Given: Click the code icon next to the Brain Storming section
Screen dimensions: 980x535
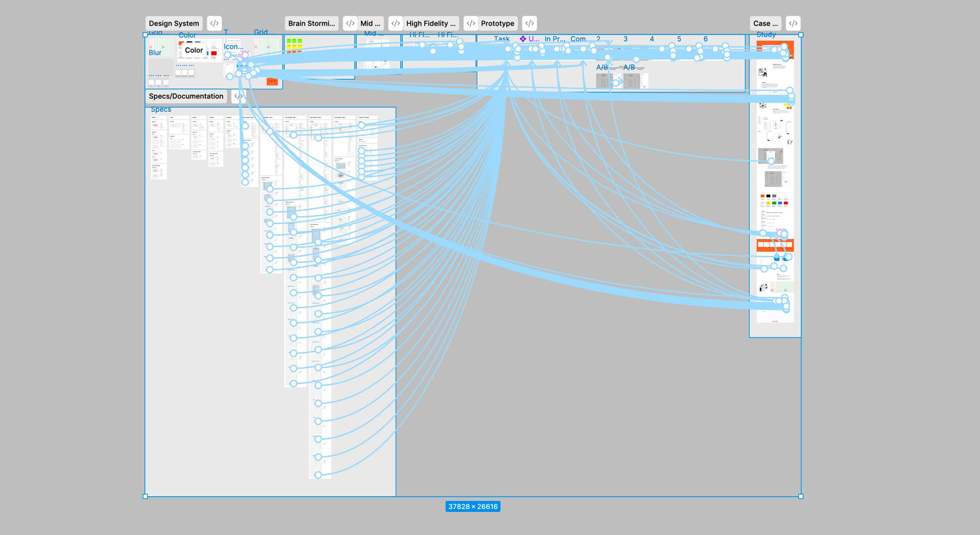Looking at the screenshot, I should (350, 23).
